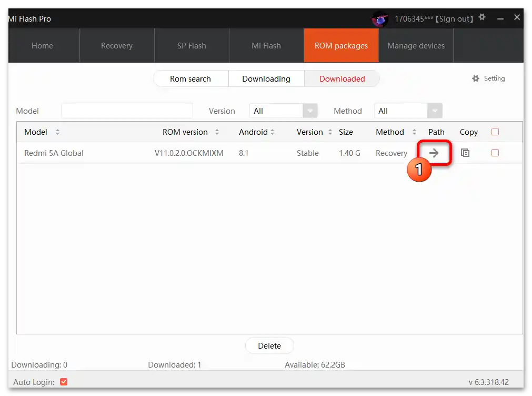This screenshot has height=396, width=532.
Task: Select the Downloaded sub-tab
Action: click(342, 79)
